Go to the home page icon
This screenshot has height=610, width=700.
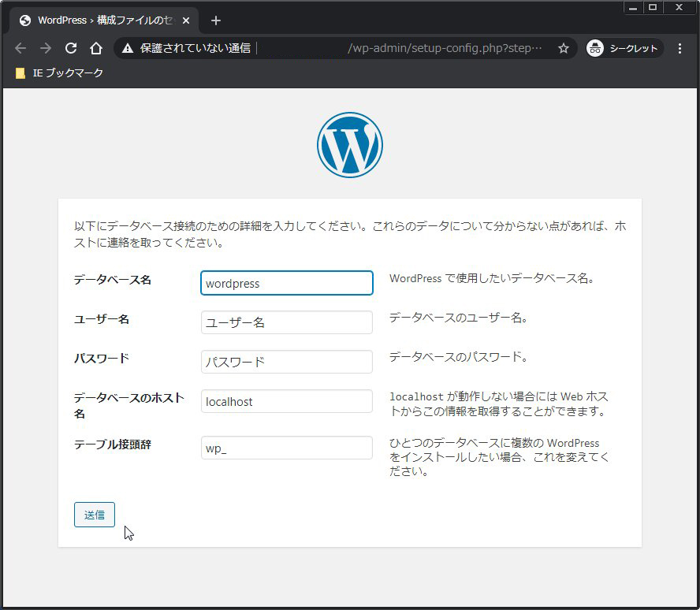click(96, 48)
